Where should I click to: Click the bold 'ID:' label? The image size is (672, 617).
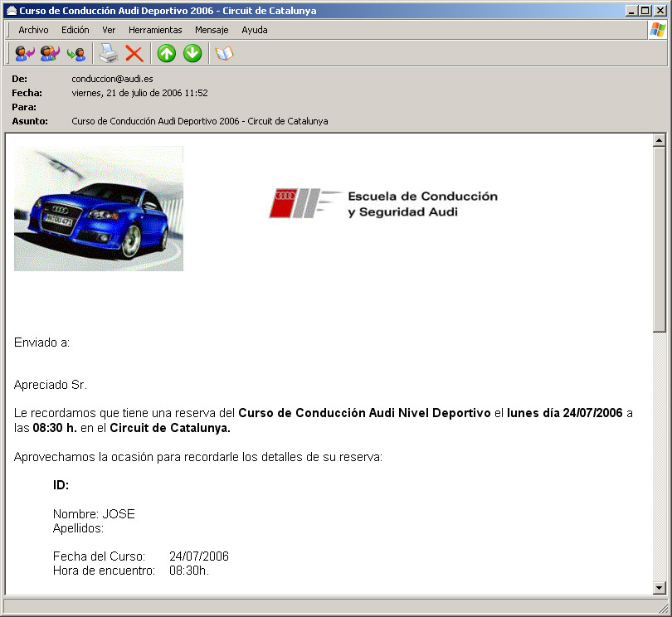tap(61, 485)
